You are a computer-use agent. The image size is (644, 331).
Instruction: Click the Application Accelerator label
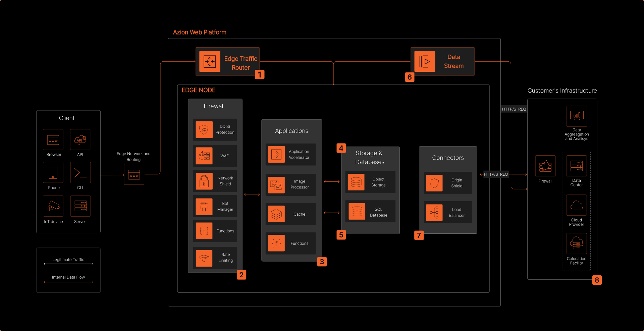pos(299,155)
